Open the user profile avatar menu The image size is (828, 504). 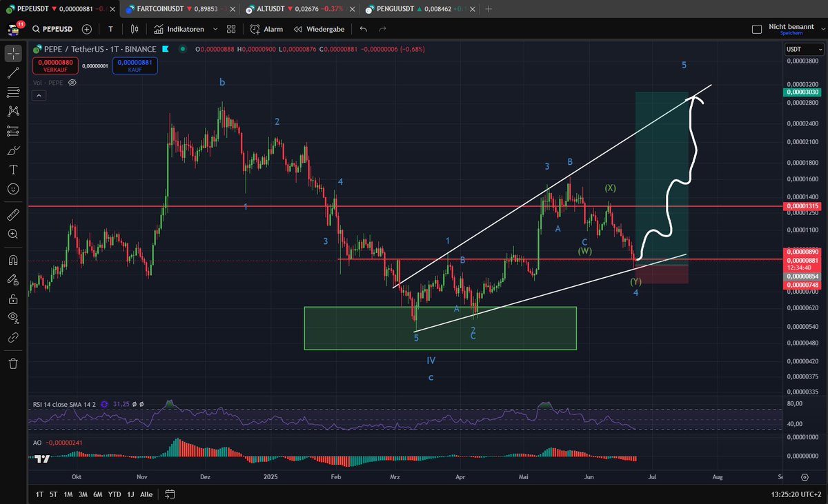[x=14, y=30]
